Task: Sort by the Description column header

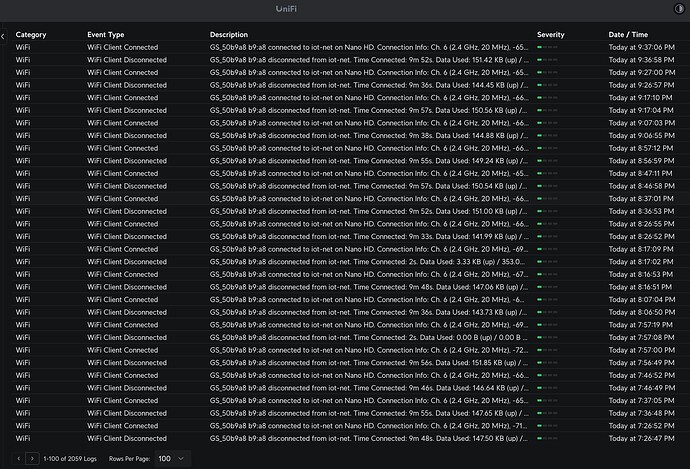Action: click(229, 34)
